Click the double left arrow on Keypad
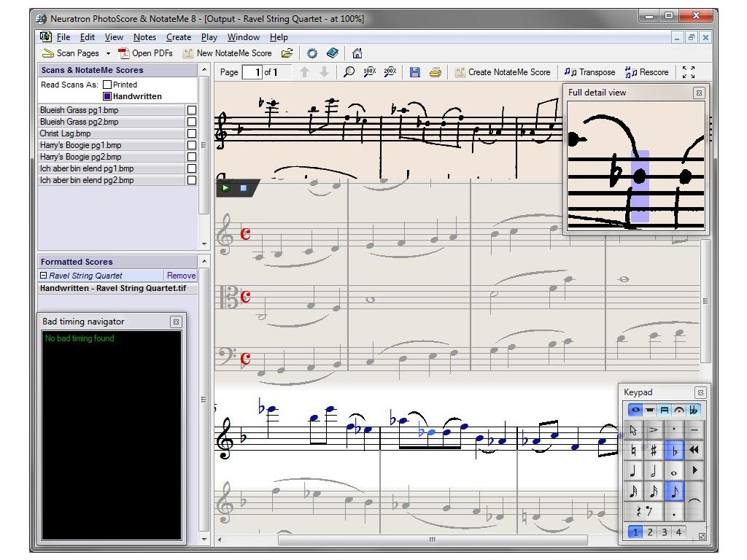The width and height of the screenshot is (747, 560). pos(694,450)
